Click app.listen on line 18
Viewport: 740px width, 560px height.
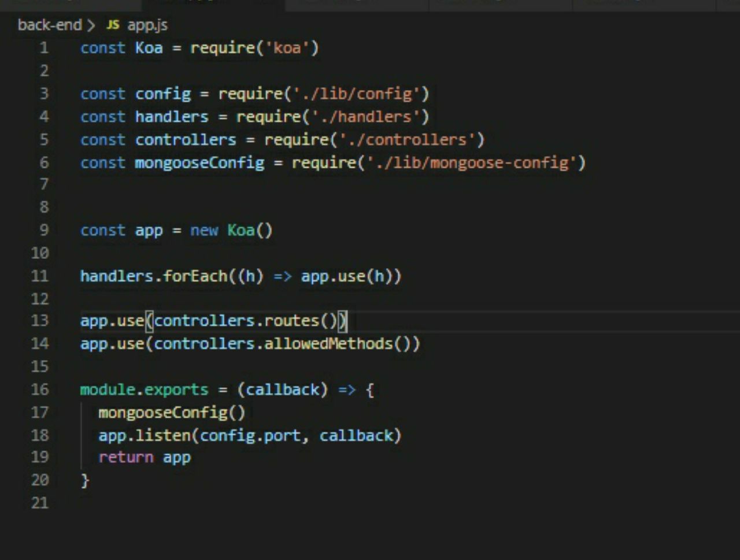click(x=145, y=435)
